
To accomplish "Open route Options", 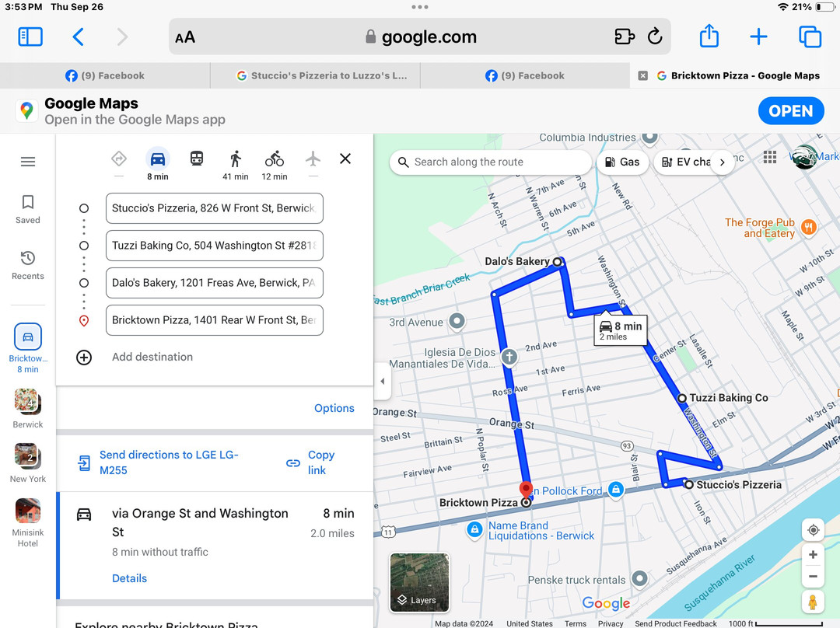I will tap(334, 408).
